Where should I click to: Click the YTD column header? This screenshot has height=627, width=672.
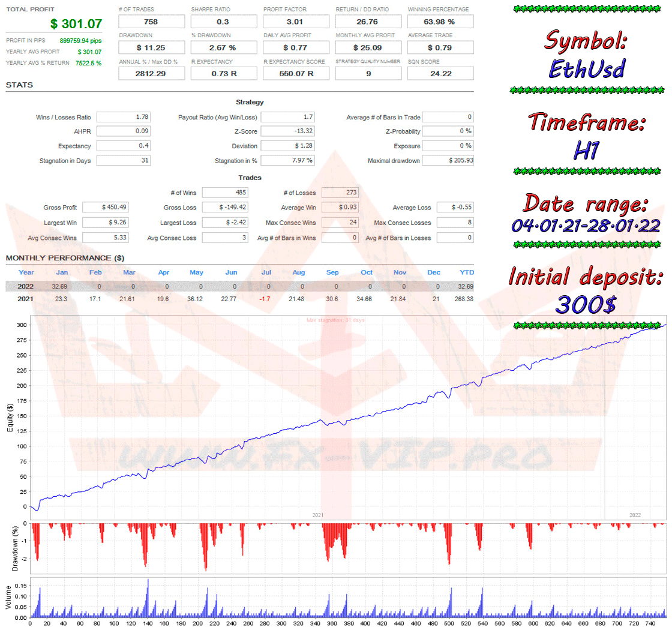point(466,272)
